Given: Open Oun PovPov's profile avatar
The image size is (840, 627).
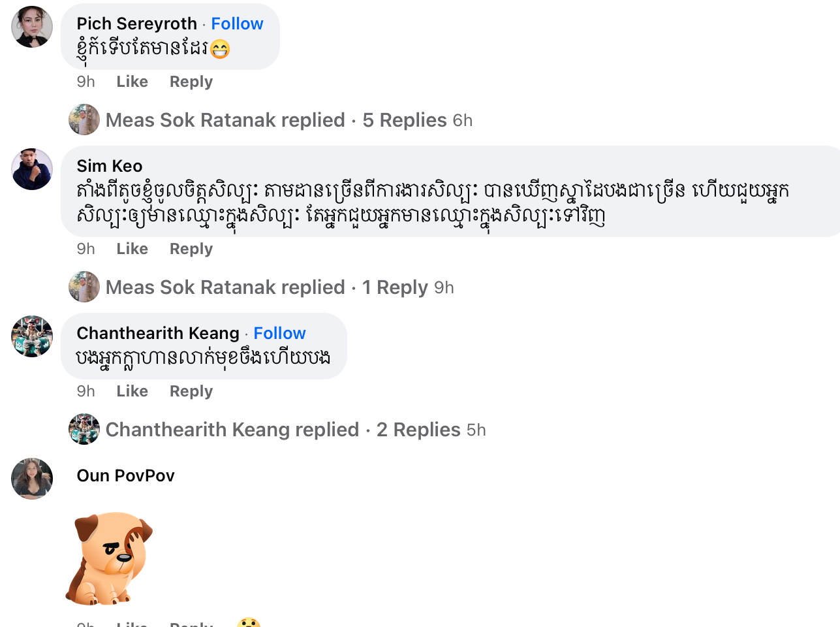Looking at the screenshot, I should click(x=32, y=479).
